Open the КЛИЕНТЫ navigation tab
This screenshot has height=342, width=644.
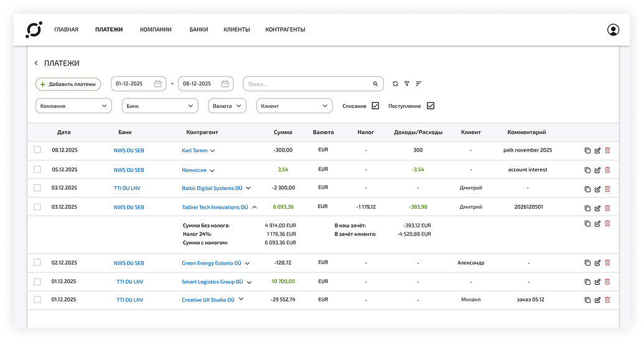[x=236, y=30]
